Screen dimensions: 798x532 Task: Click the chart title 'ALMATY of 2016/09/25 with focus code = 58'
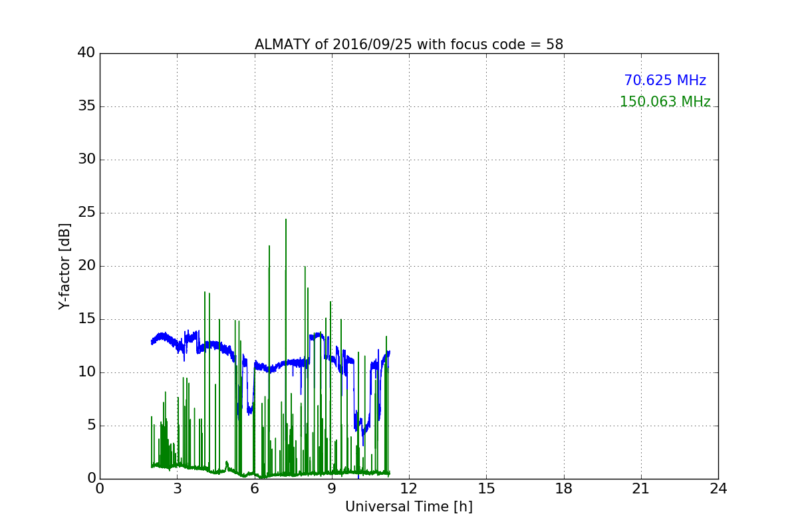coord(409,45)
